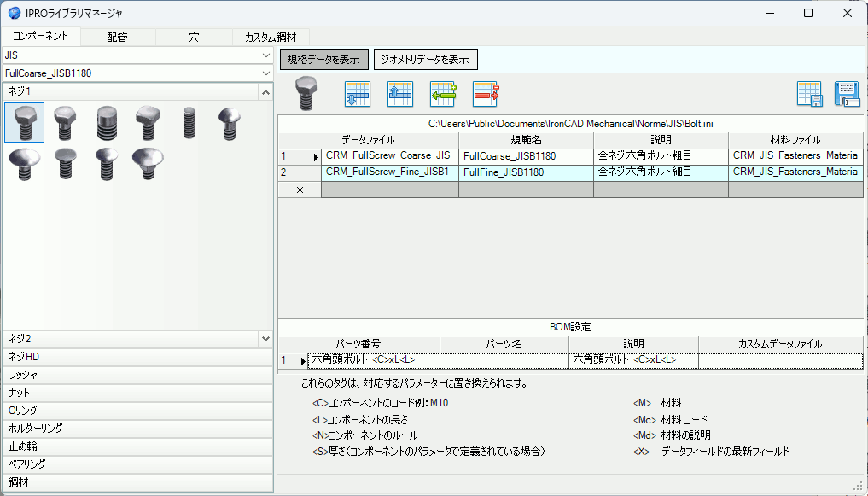Expand the 鋼材 category
This screenshot has width=868, height=496.
pos(138,482)
